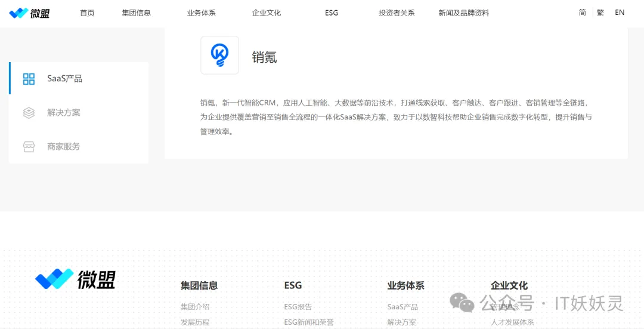Click the 解决方案 layers icon

click(29, 113)
